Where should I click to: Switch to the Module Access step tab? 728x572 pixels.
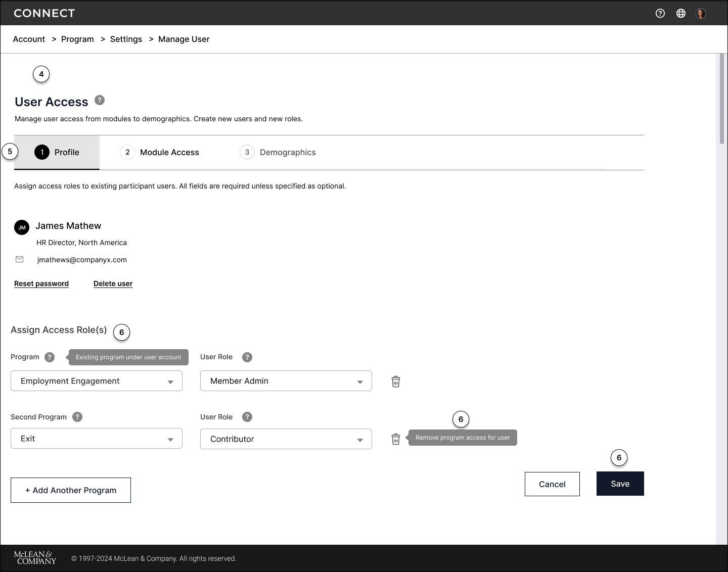tap(160, 152)
